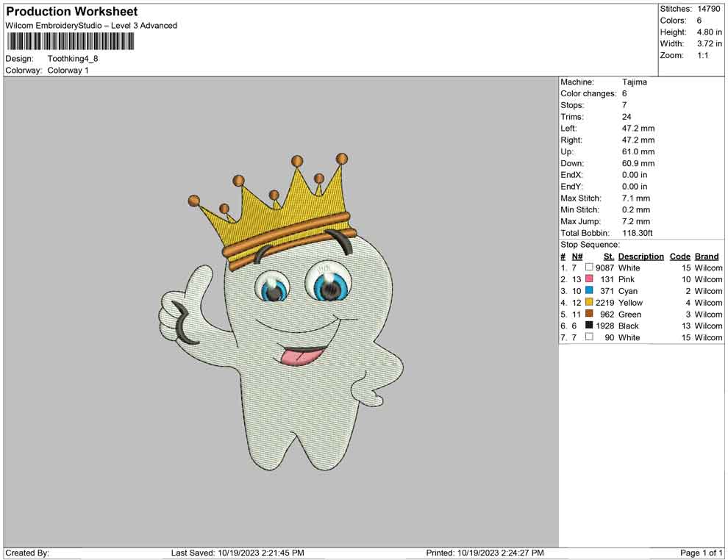Click the 'Colorway 1' value
Screen dimensions: 728x560
[x=68, y=70]
